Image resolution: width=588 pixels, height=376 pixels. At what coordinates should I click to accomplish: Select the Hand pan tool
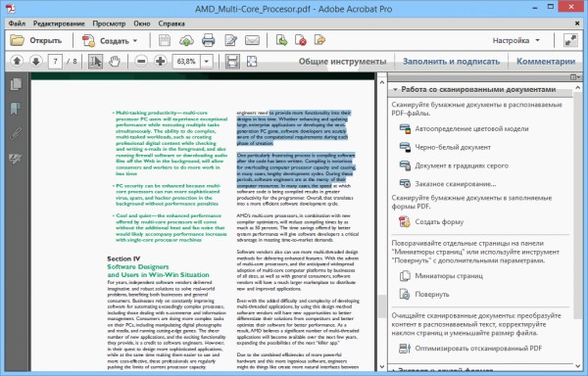coord(115,61)
